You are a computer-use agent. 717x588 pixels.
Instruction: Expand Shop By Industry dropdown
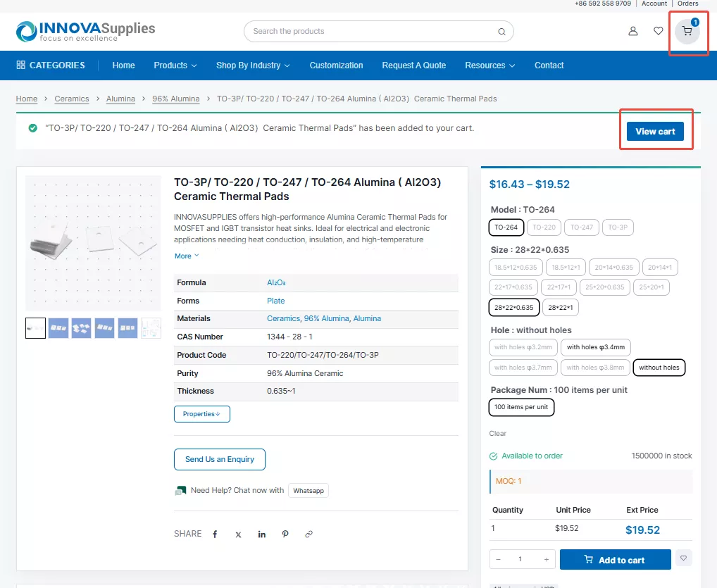(x=253, y=65)
